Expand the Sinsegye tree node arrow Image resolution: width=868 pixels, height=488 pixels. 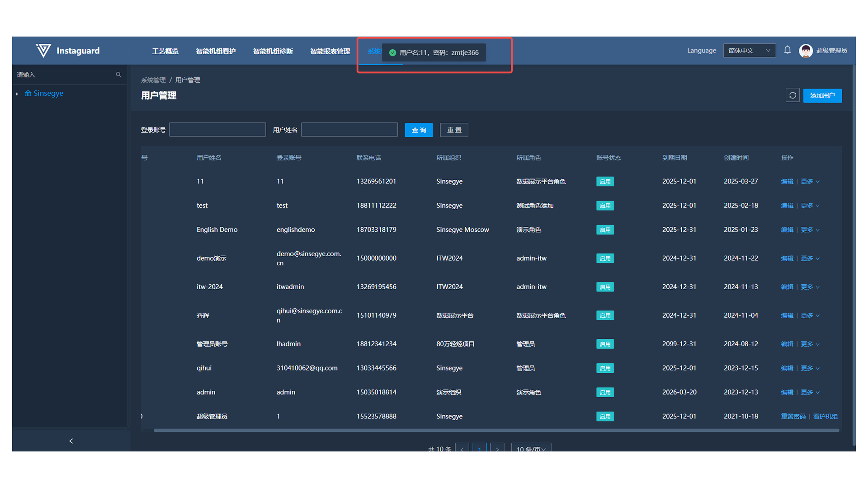(x=17, y=94)
